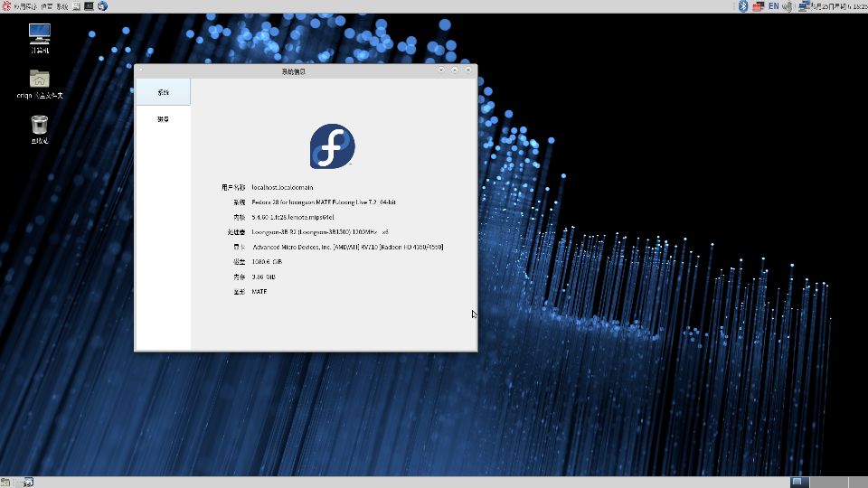Select the System tab in sidebar
Screen dimensions: 868x488
(163, 92)
